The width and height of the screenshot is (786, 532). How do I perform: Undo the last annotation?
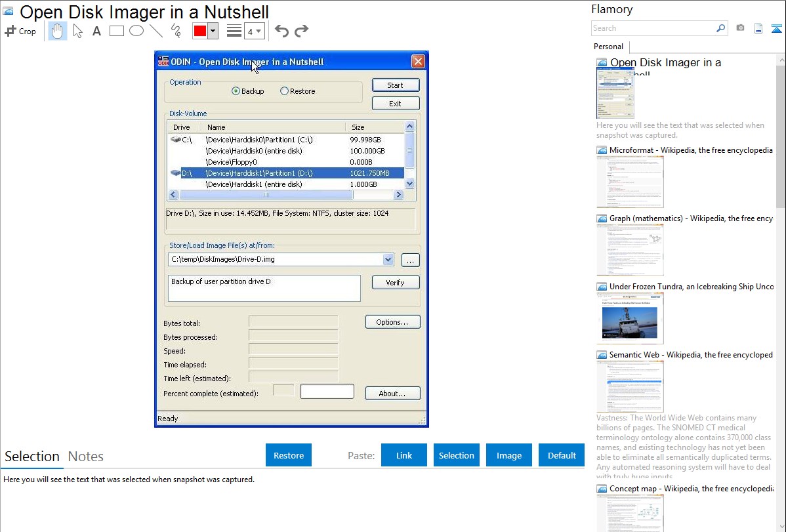pyautogui.click(x=281, y=31)
